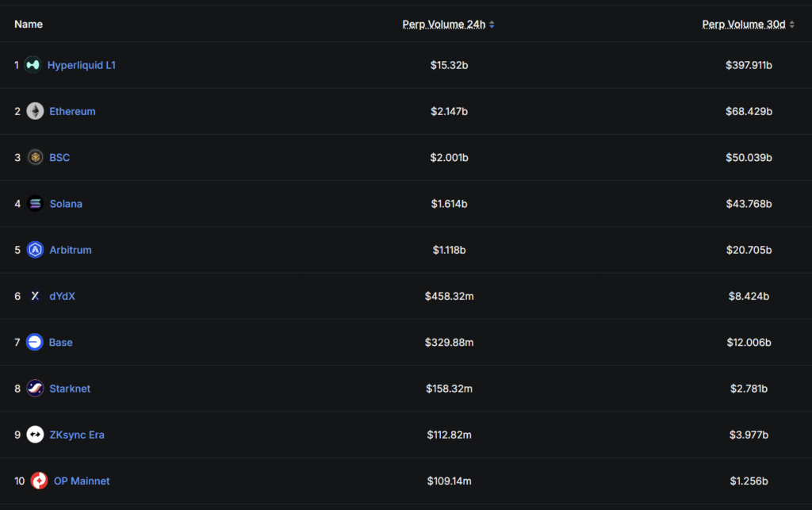This screenshot has height=510, width=812.
Task: Click the Perp Volume 30d column header
Action: point(744,25)
